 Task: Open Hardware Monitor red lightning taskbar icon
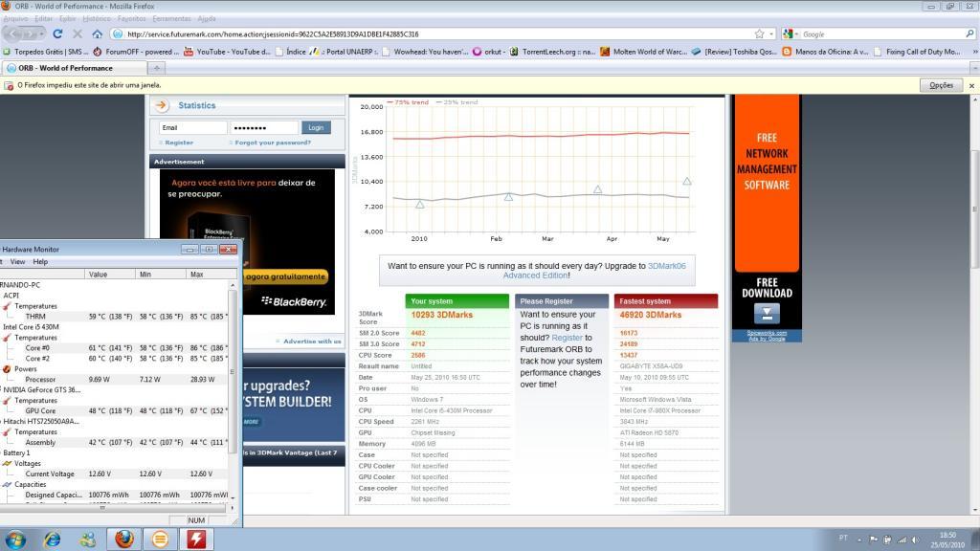(196, 540)
